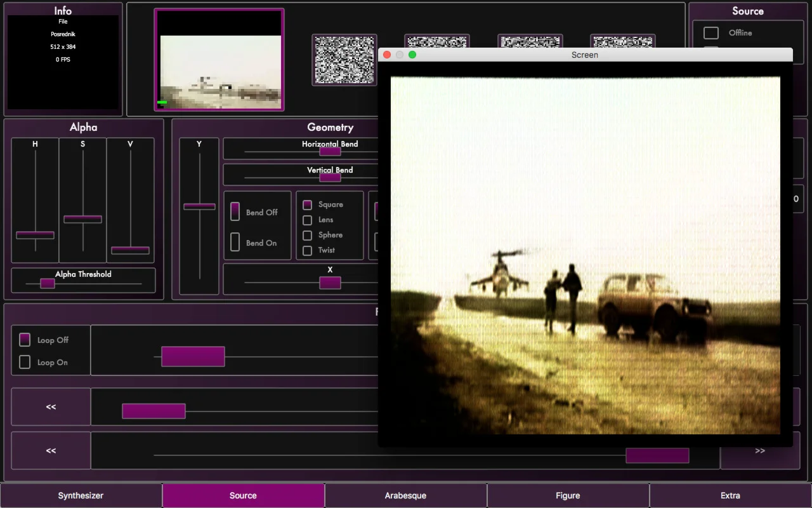Select the Lens geometry option
Screen dimensions: 812x508
click(x=308, y=220)
